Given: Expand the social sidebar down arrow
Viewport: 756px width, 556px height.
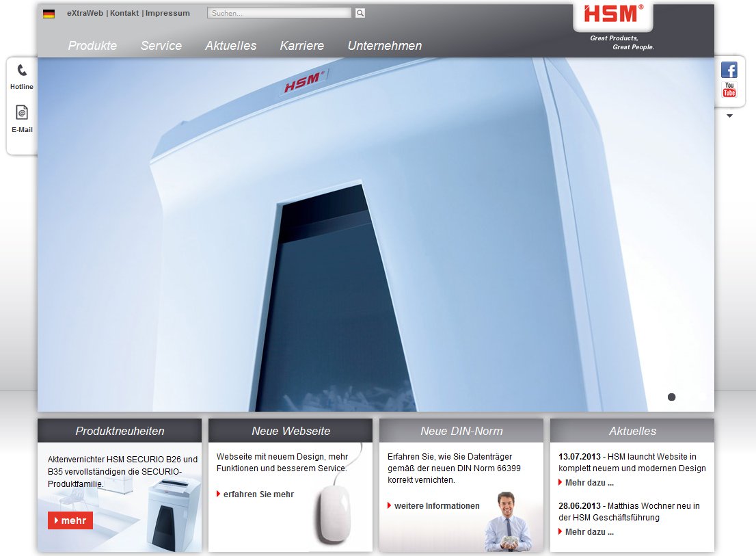Looking at the screenshot, I should 729,116.
